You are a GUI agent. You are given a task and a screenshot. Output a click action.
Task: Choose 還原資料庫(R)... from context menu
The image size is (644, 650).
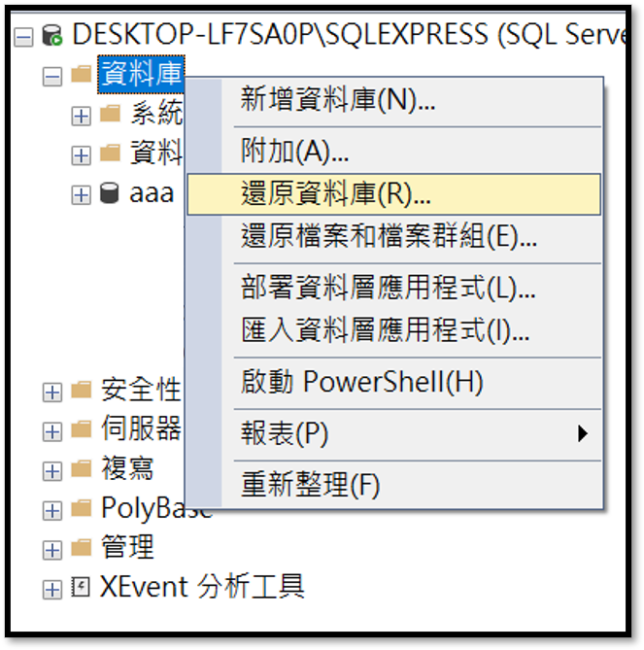336,193
